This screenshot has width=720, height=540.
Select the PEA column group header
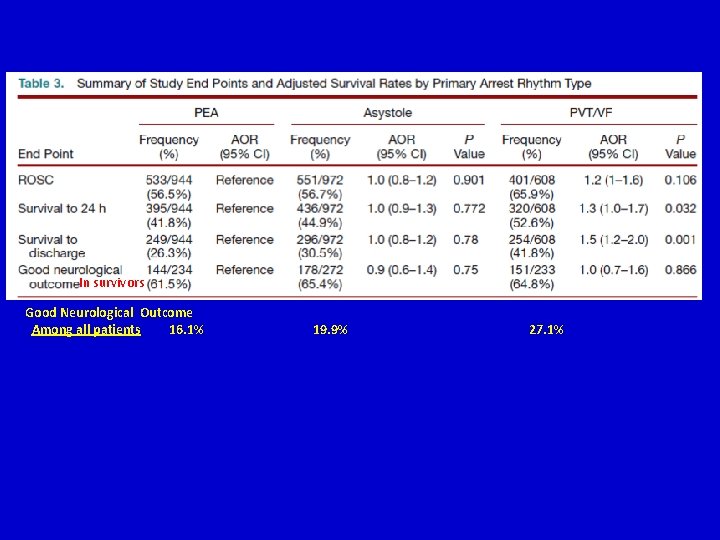click(x=206, y=112)
